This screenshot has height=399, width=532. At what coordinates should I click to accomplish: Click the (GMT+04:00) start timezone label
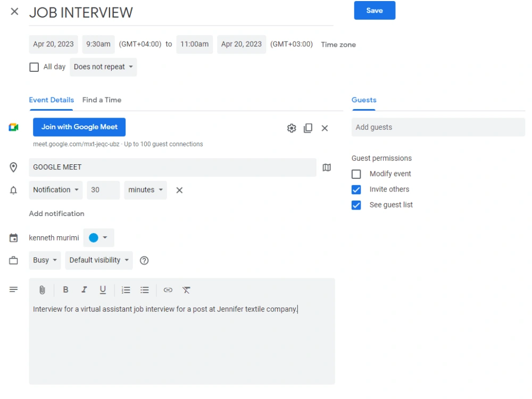(140, 45)
